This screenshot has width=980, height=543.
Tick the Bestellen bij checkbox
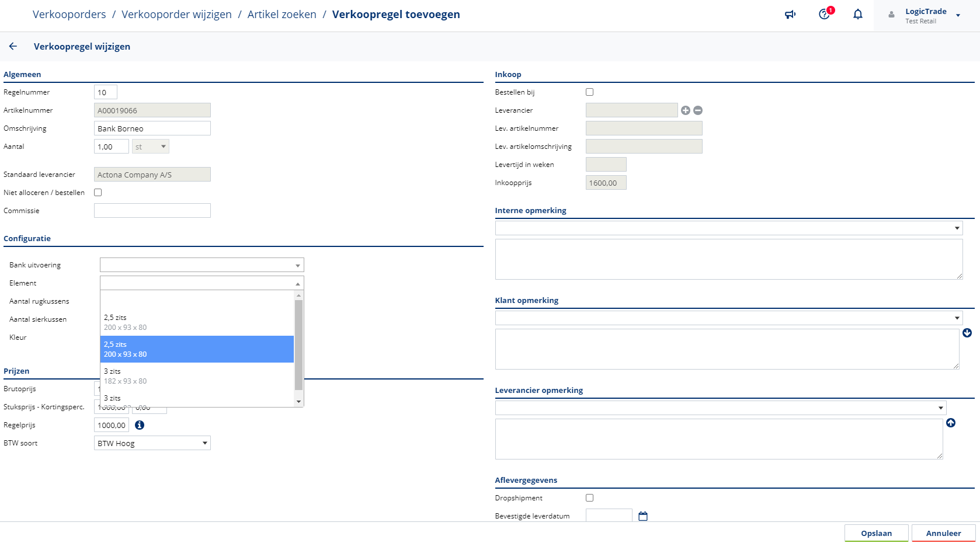(x=589, y=92)
